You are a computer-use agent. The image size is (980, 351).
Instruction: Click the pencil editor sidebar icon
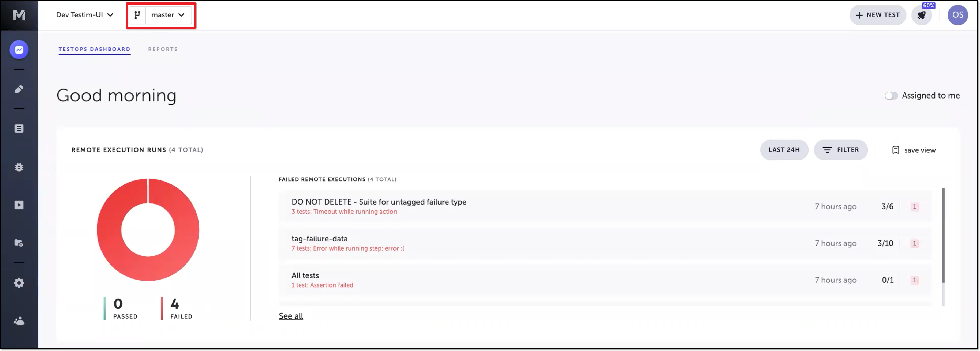pyautogui.click(x=19, y=89)
